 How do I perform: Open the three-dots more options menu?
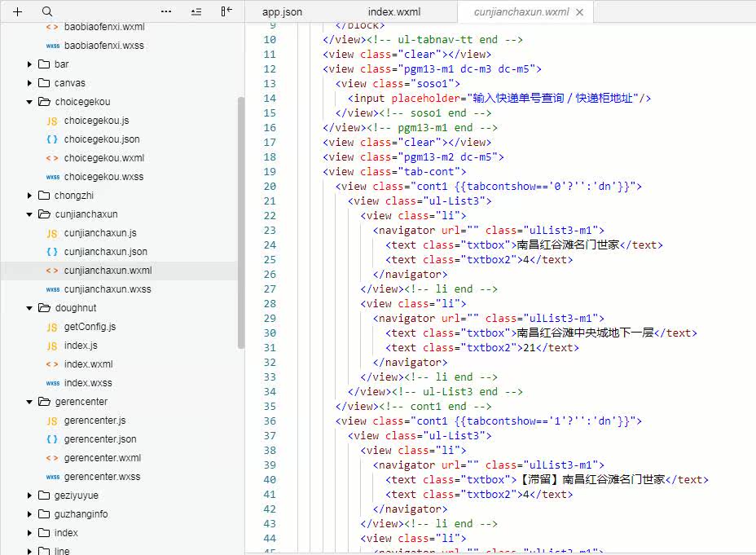(x=166, y=11)
